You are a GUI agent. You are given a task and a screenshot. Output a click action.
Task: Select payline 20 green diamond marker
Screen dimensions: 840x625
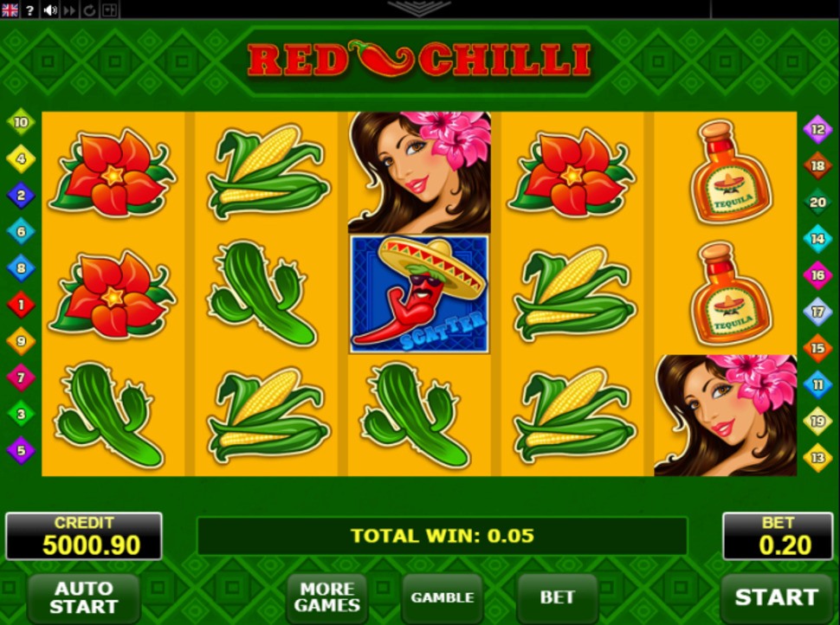point(817,203)
